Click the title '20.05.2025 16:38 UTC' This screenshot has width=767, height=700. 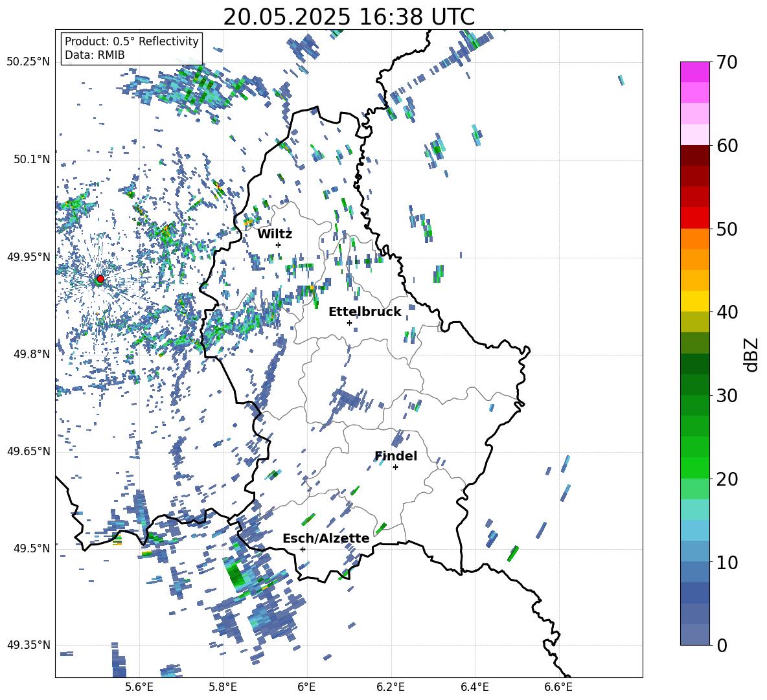(349, 17)
